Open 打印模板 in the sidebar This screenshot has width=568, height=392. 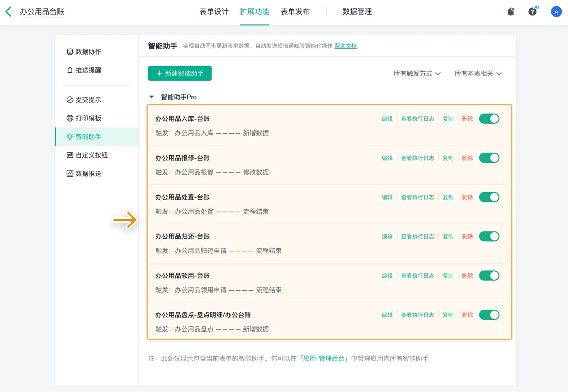(x=88, y=118)
